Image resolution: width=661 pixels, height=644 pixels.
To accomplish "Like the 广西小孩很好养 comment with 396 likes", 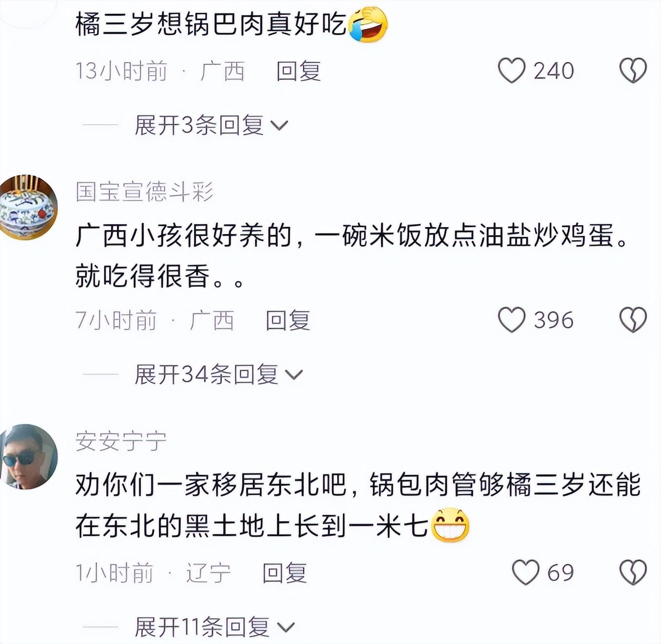I will pyautogui.click(x=512, y=320).
